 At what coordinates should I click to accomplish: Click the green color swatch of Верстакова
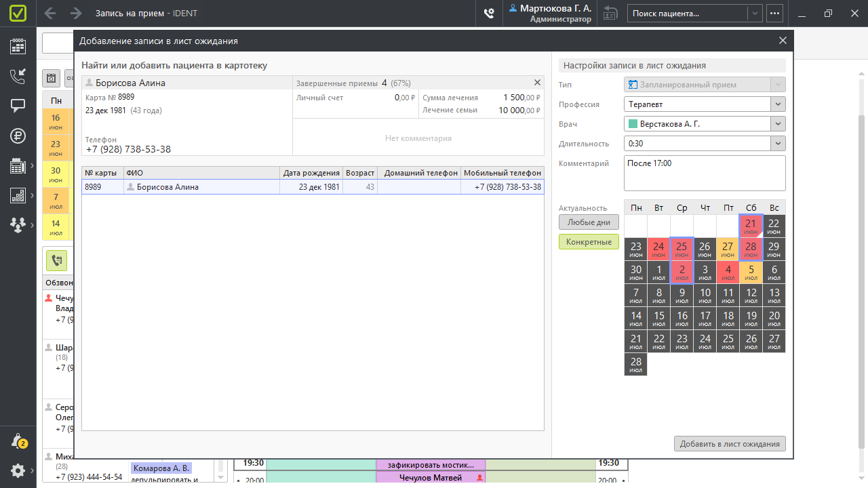(x=633, y=124)
